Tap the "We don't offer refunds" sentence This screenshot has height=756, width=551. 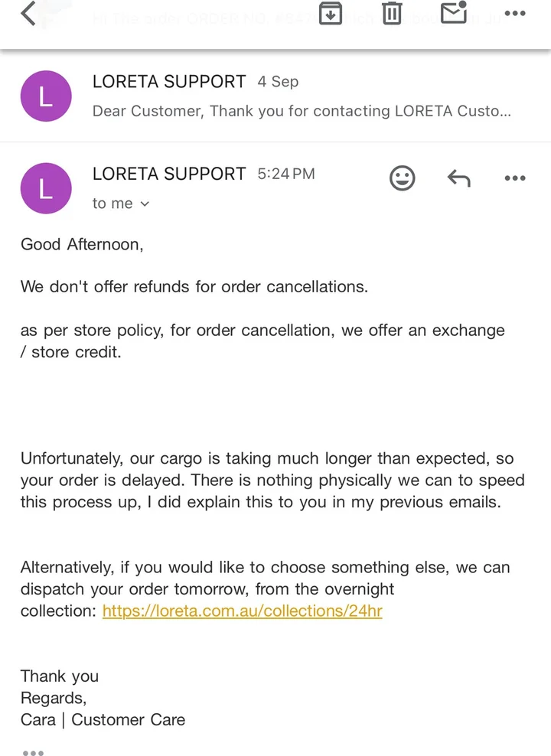194,287
